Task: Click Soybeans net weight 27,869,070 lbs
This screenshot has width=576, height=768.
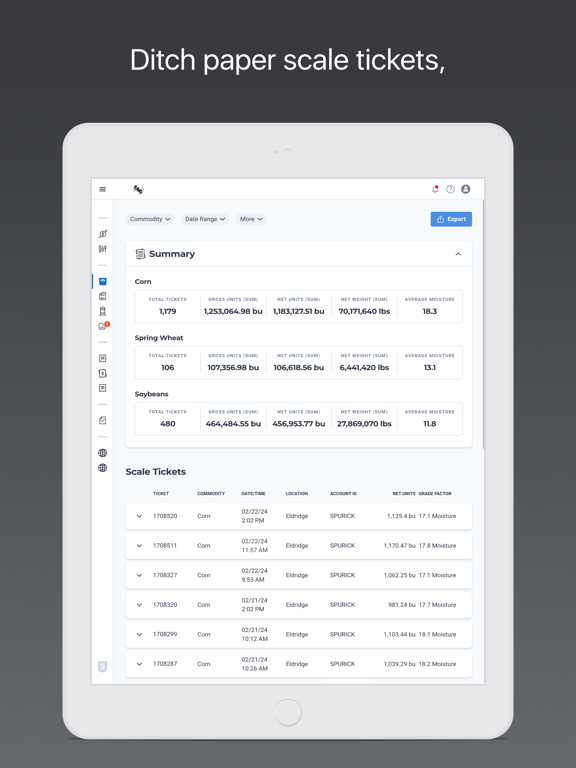Action: [x=364, y=424]
